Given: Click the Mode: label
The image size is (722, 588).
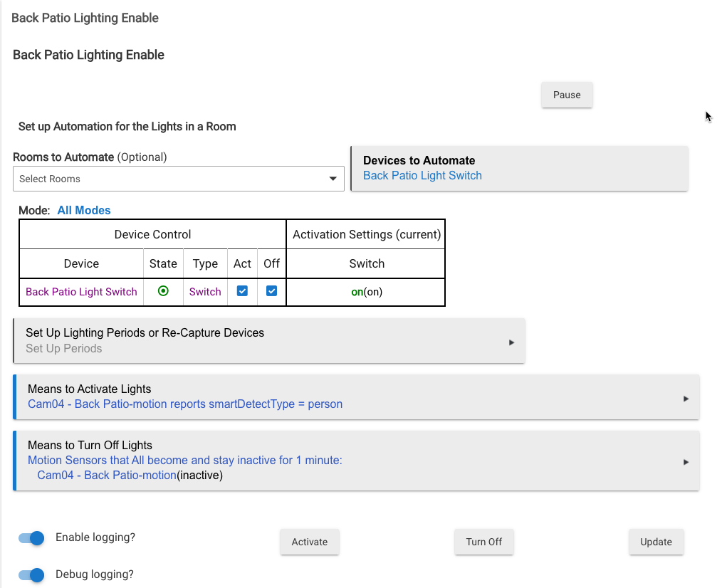Looking at the screenshot, I should coord(34,211).
